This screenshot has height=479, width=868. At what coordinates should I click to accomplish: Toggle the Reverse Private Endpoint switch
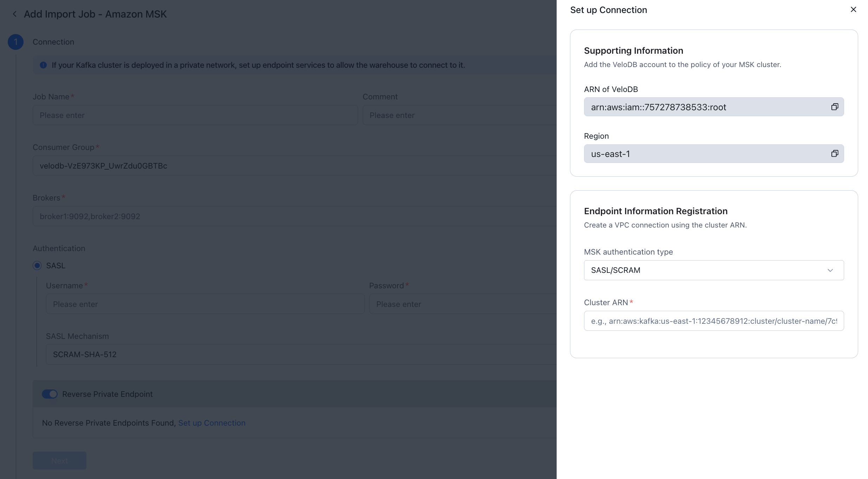[x=50, y=394]
